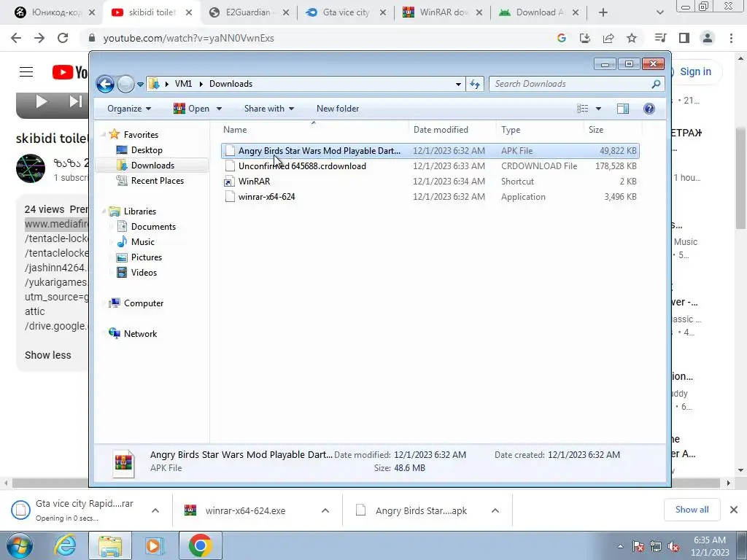This screenshot has width=747, height=560.
Task: Open recent locations dropdown arrow in Explorer
Action: [140, 85]
